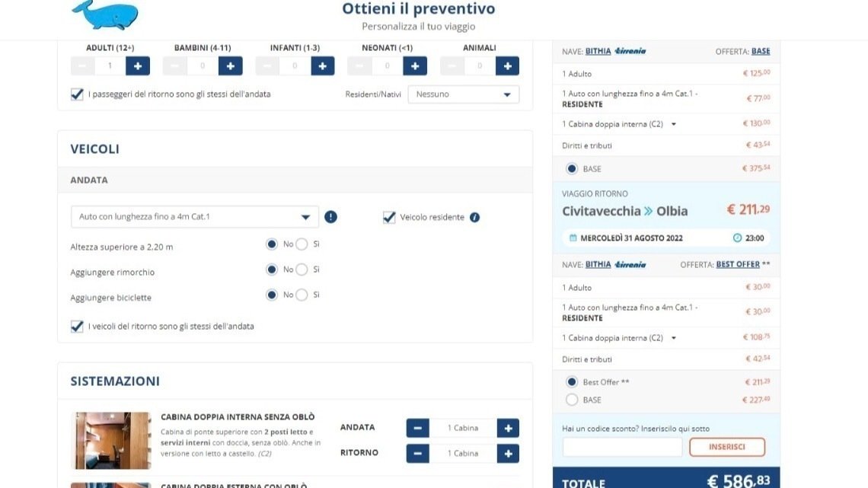Click the info icon beside the vehicle dropdown
Screen dimensions: 868x488
coord(330,216)
